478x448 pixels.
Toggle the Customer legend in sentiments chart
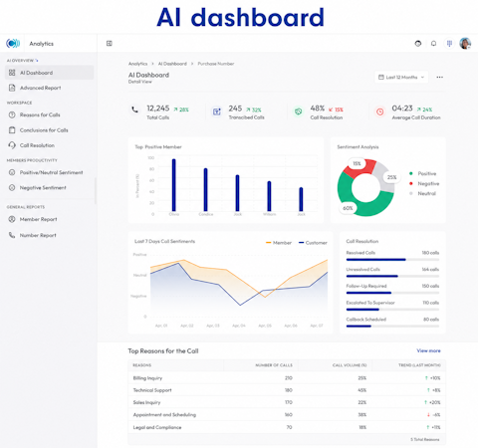point(313,243)
